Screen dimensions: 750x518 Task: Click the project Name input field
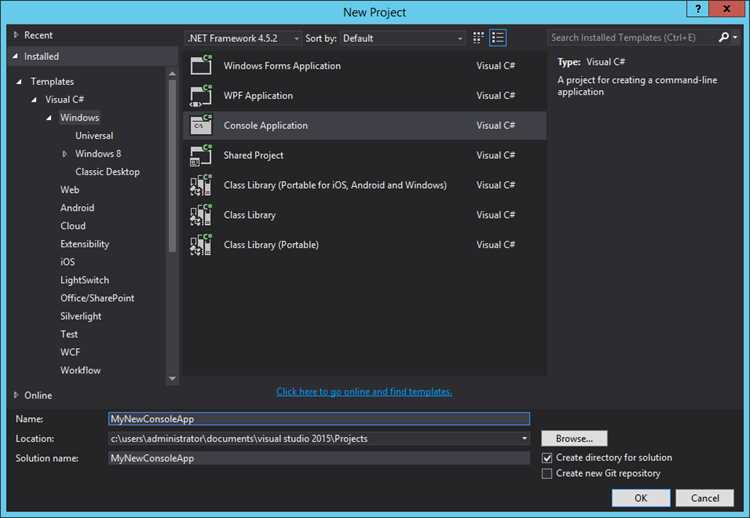click(319, 419)
